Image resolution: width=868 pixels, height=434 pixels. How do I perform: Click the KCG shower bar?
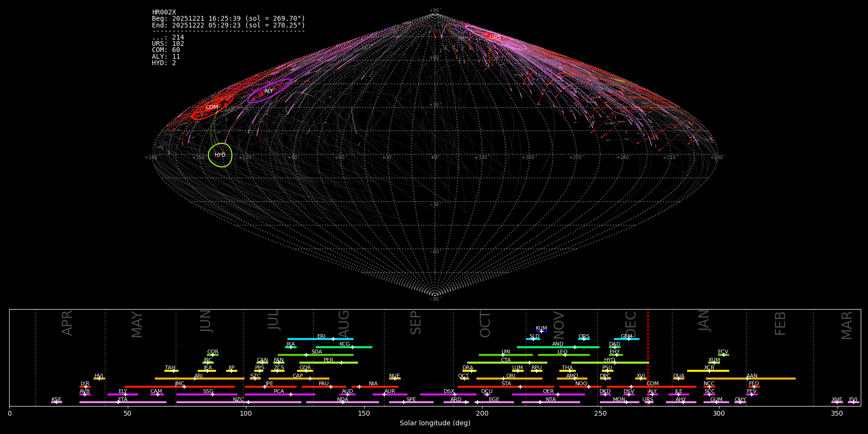point(344,347)
